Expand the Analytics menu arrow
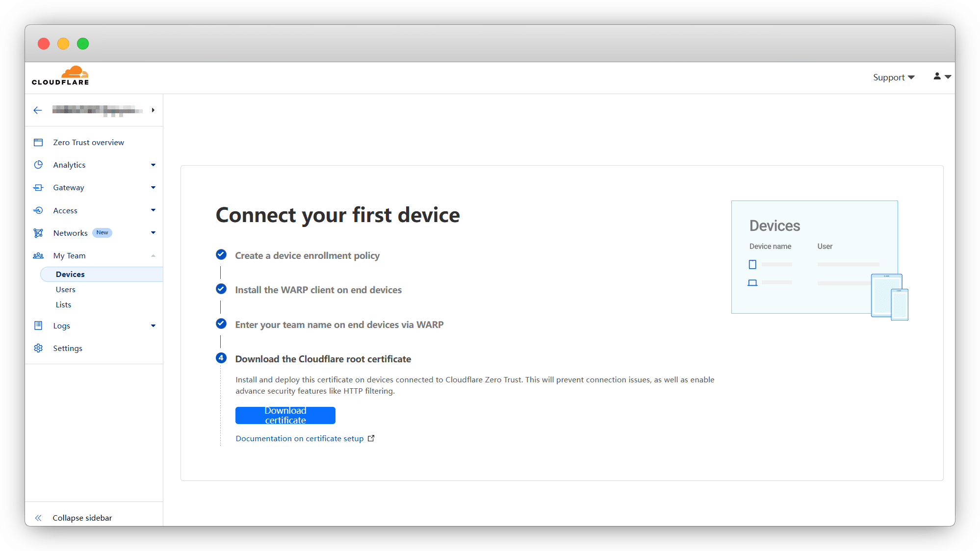Viewport: 980px width, 551px height. pyautogui.click(x=153, y=165)
